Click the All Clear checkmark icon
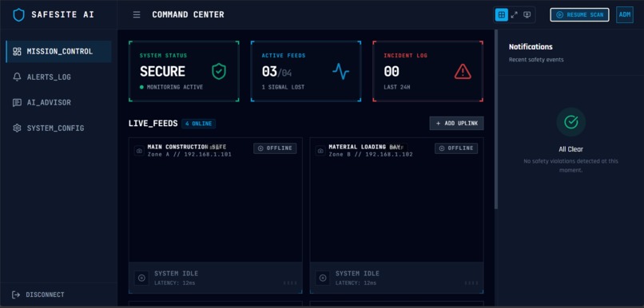Image resolution: width=644 pixels, height=308 pixels. pyautogui.click(x=571, y=122)
